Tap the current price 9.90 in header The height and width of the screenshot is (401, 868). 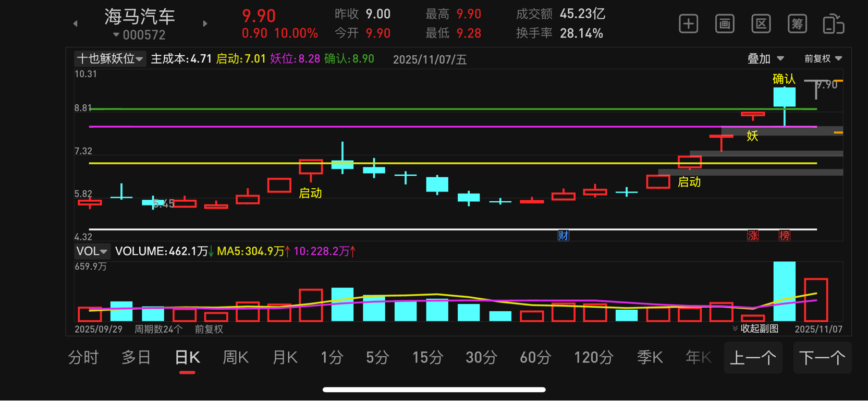pos(259,16)
